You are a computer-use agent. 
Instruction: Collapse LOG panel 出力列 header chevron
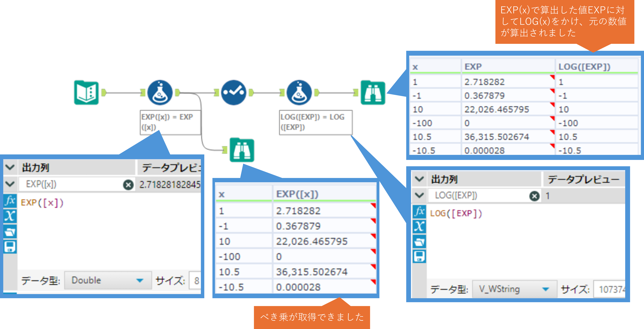(419, 179)
